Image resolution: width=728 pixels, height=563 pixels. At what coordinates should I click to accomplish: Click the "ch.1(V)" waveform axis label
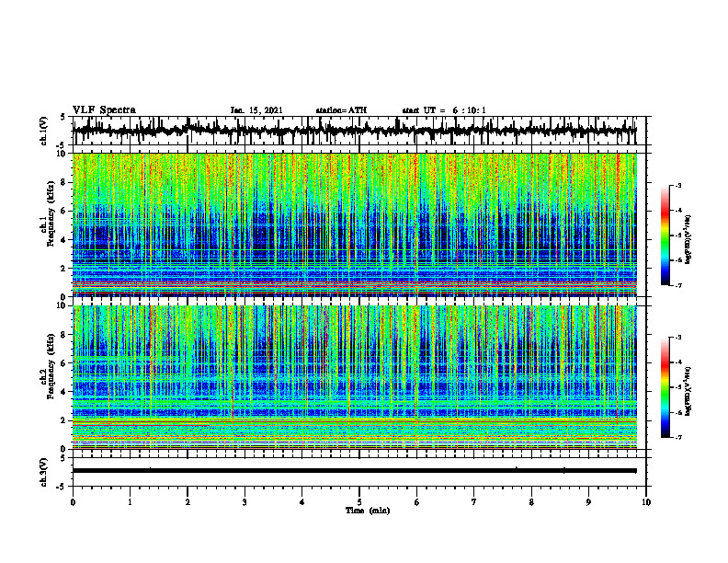(44, 131)
